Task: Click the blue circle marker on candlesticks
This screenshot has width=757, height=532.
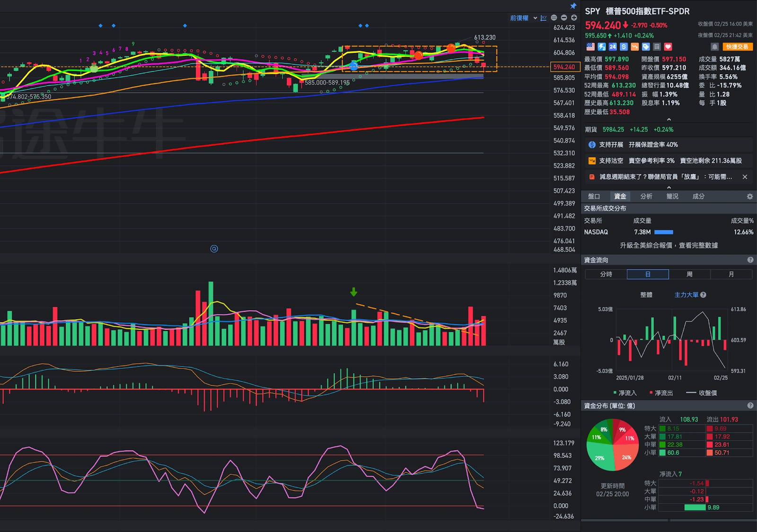Action: coord(353,66)
